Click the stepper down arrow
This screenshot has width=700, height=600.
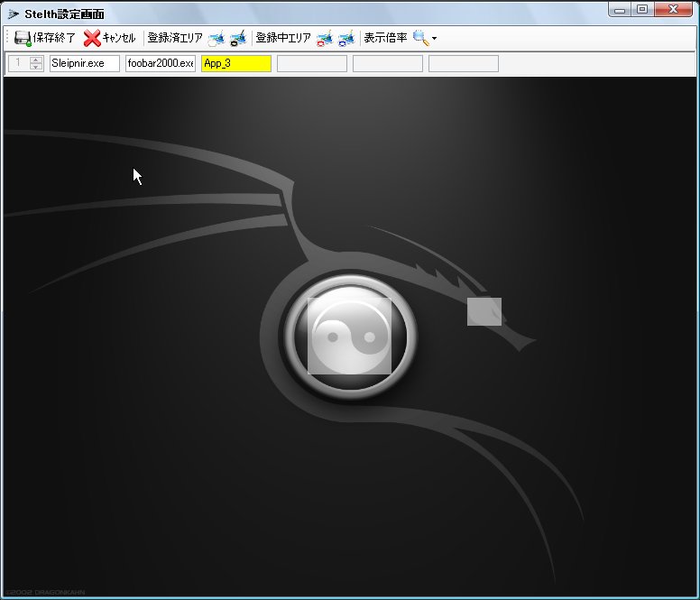(36, 67)
